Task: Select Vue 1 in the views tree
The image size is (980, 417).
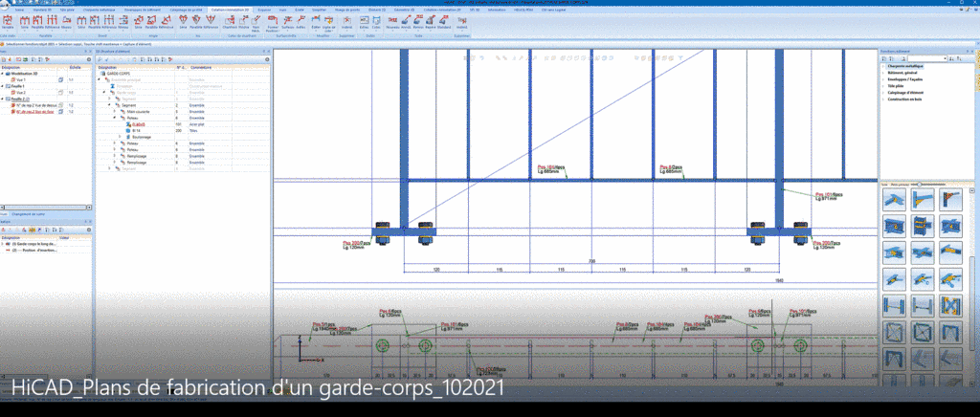Action: (21, 80)
